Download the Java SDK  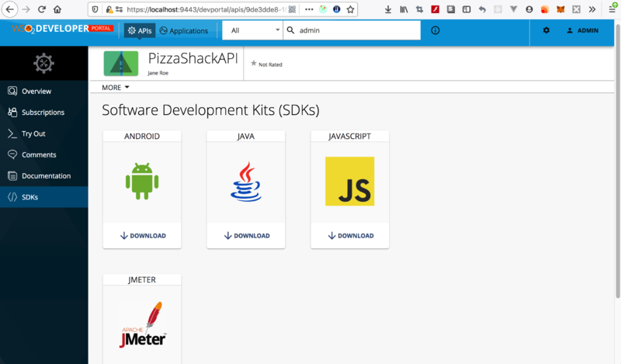point(246,235)
